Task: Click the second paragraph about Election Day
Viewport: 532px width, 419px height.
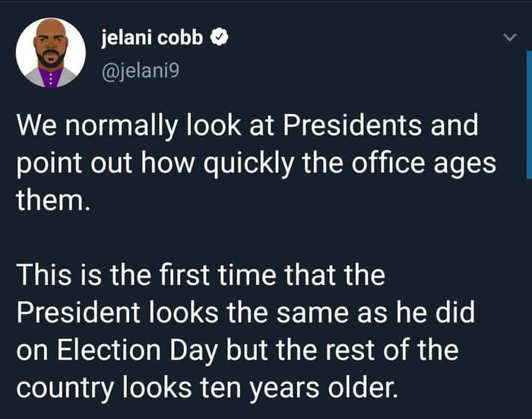Action: pos(245,331)
